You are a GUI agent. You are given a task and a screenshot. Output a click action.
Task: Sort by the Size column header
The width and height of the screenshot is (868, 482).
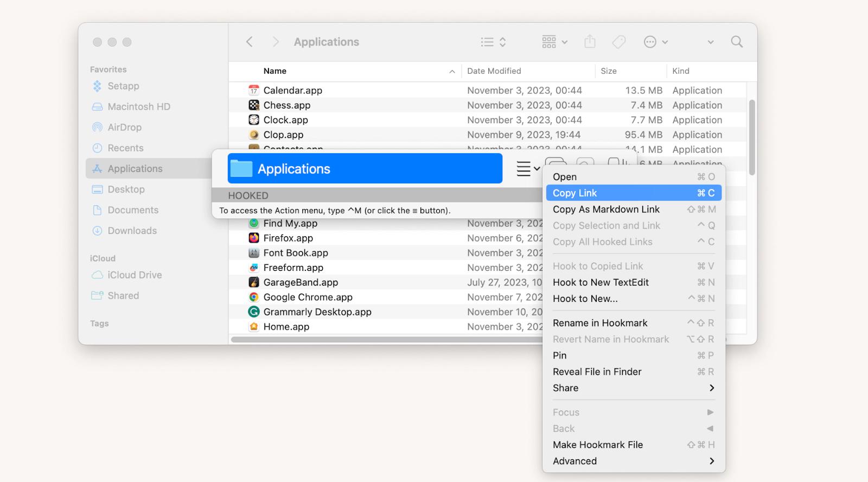pyautogui.click(x=608, y=71)
